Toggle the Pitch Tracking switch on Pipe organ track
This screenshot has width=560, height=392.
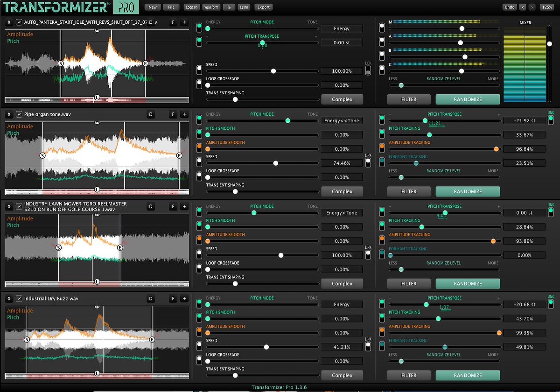click(x=383, y=133)
